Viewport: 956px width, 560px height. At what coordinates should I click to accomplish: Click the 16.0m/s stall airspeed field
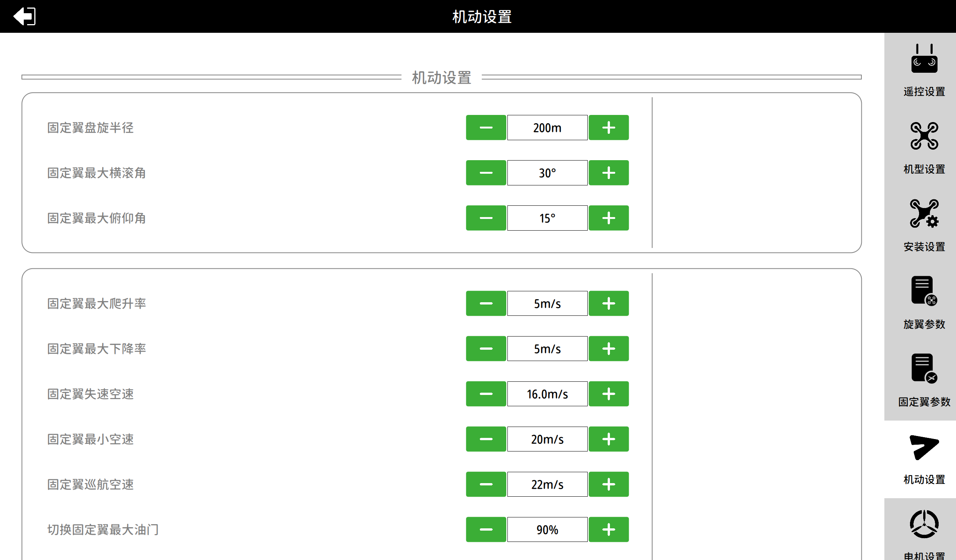547,394
